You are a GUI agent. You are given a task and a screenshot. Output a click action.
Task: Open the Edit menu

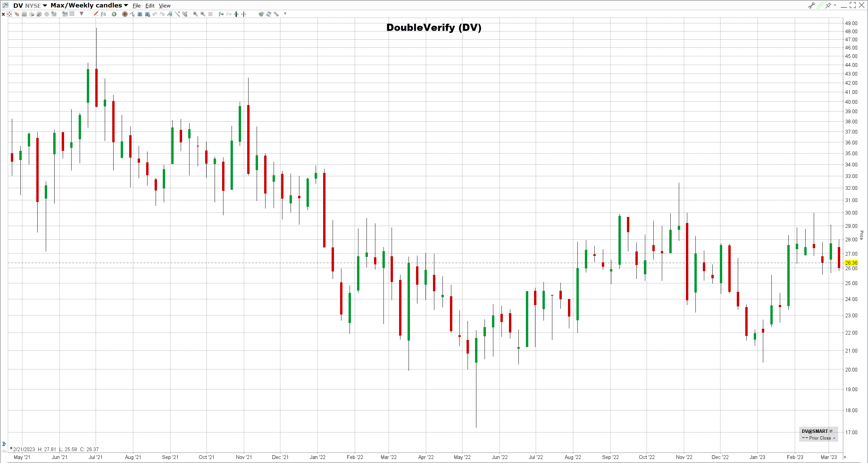[150, 6]
